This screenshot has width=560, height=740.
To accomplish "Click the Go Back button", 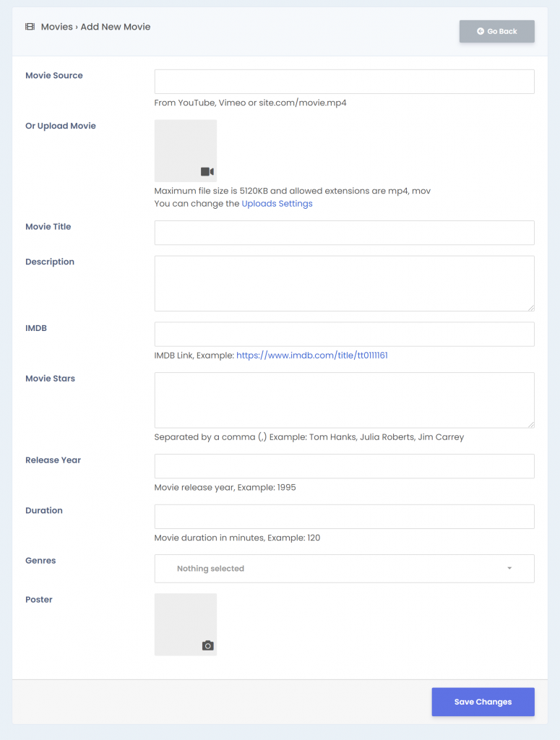I will coord(497,31).
